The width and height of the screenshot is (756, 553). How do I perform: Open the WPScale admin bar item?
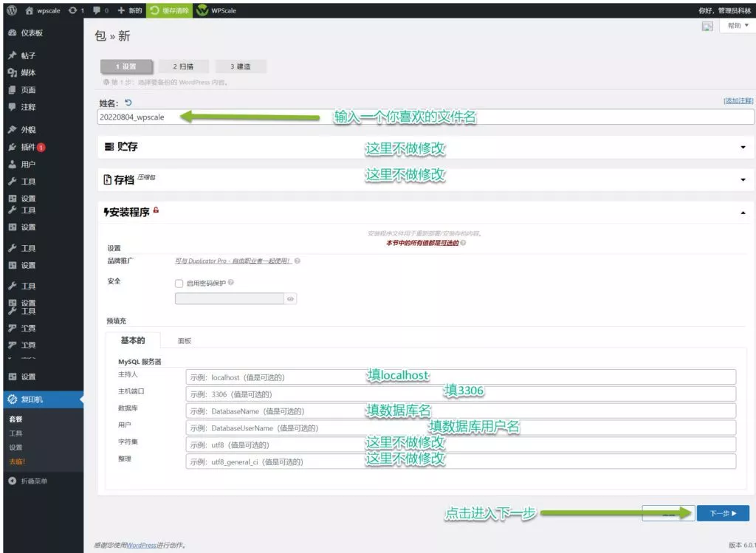pyautogui.click(x=216, y=10)
